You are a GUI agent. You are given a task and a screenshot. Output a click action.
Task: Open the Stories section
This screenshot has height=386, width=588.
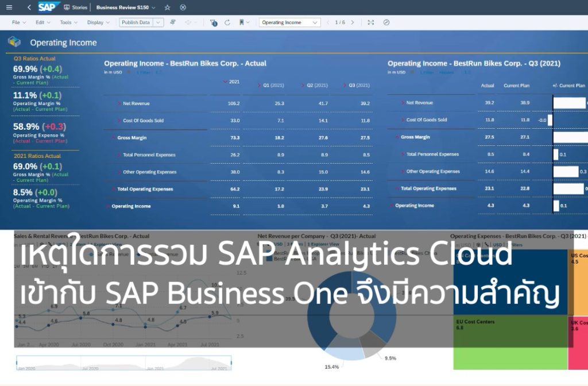point(75,7)
